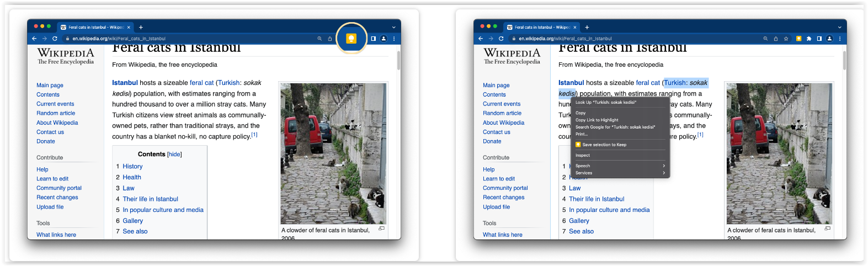
Task: Click the small Keep icon beside the puzzle piece
Action: 798,39
